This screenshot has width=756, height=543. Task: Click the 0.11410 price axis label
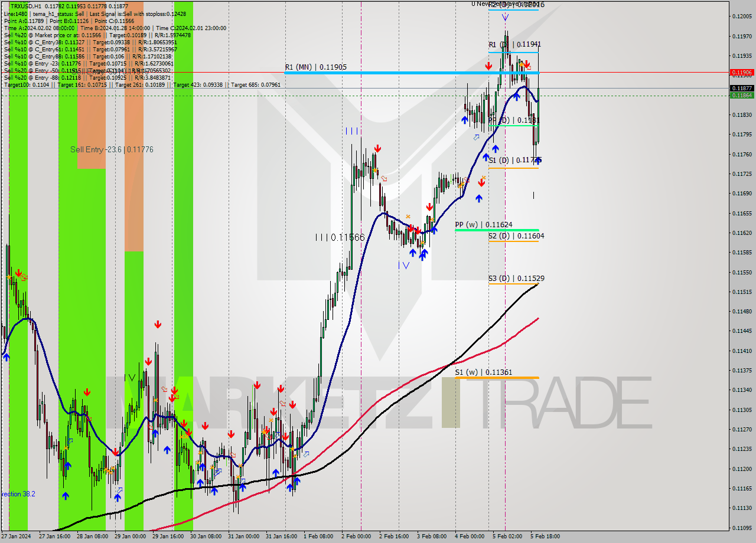pos(742,351)
